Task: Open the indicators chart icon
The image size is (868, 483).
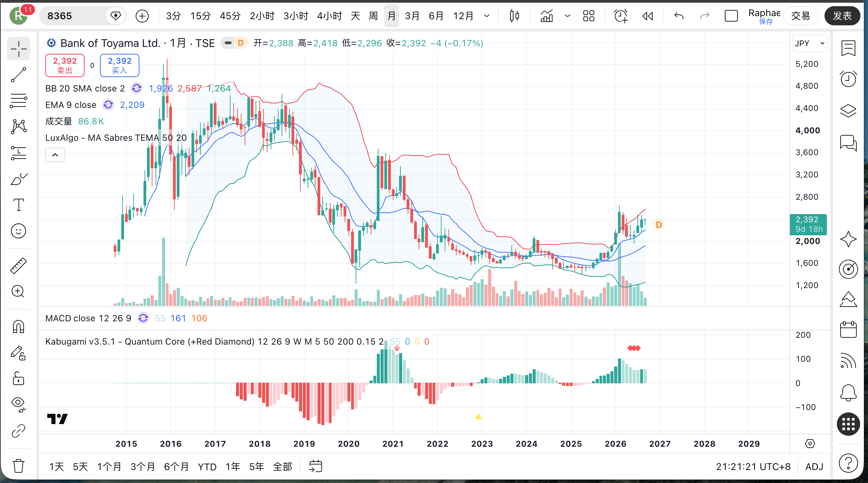Action: click(x=547, y=16)
